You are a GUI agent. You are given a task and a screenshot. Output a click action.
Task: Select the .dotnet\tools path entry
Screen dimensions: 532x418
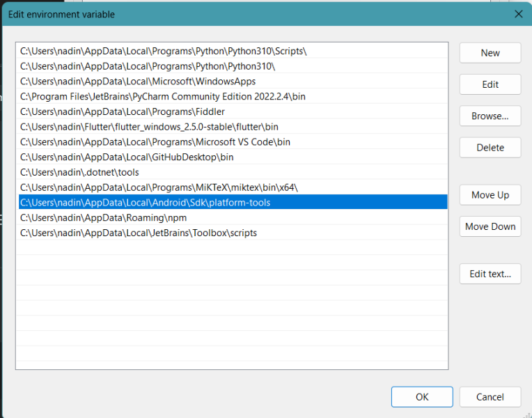point(233,173)
